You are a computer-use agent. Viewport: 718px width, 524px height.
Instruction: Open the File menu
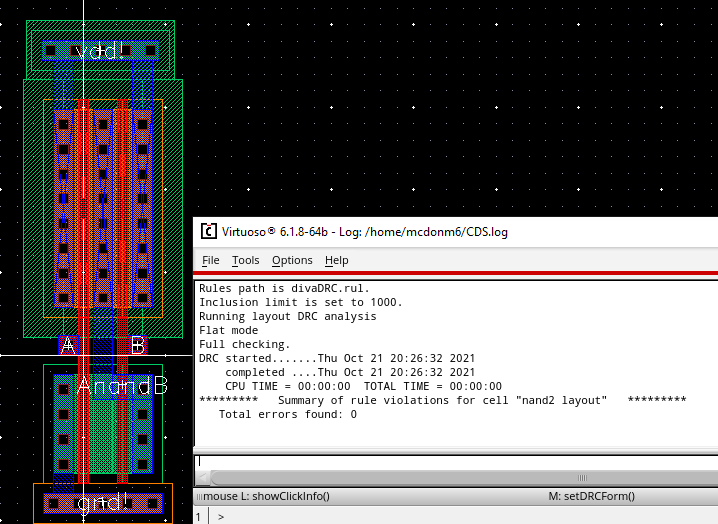click(210, 260)
